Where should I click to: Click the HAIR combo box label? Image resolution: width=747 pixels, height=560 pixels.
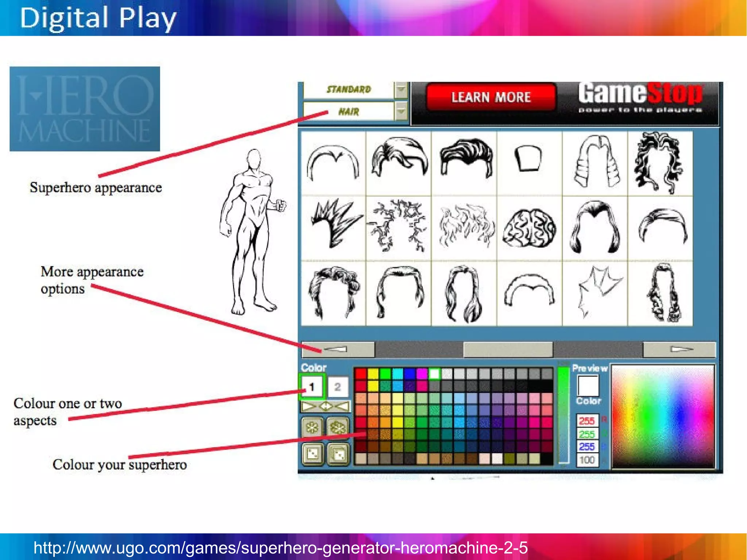348,112
